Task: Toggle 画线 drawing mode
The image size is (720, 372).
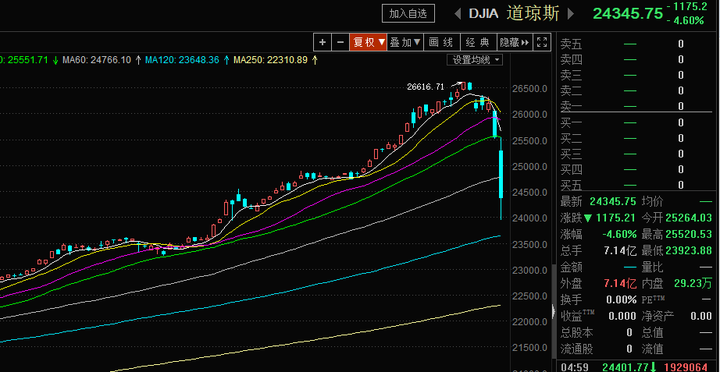Action: pyautogui.click(x=441, y=42)
